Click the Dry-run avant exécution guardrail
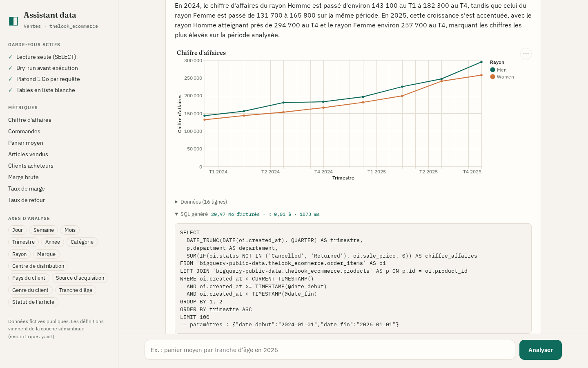588x368 pixels. pyautogui.click(x=47, y=68)
